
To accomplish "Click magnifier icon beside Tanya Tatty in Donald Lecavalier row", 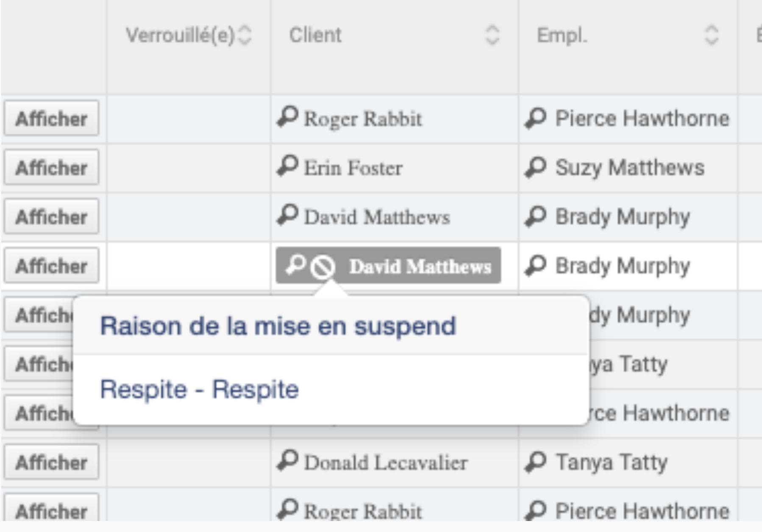I will click(536, 462).
